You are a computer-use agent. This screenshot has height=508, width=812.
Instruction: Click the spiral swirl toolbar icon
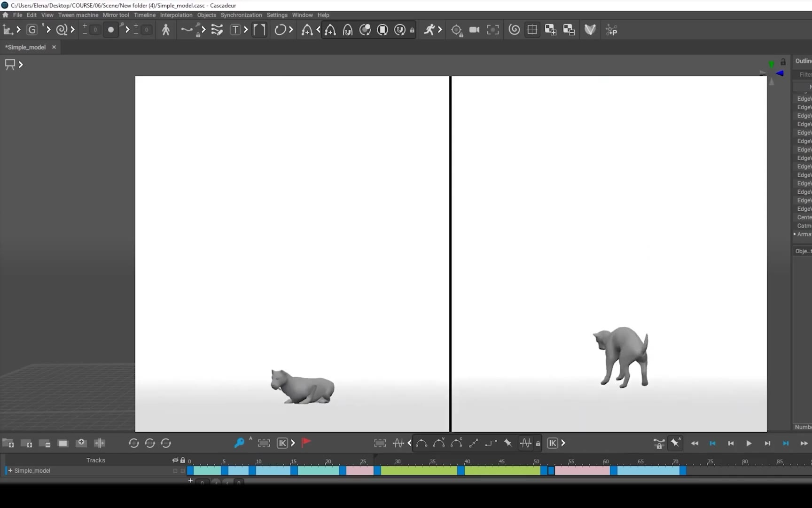(515, 30)
